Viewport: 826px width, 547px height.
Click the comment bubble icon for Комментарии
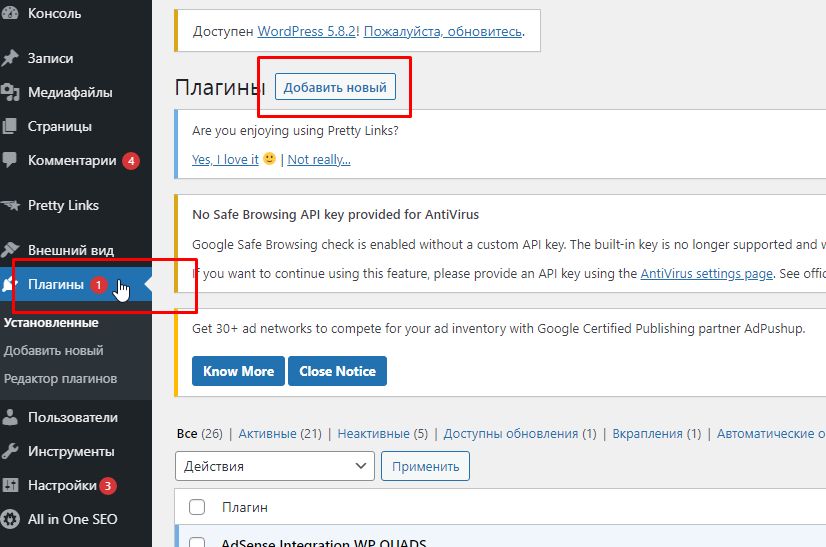coord(11,160)
